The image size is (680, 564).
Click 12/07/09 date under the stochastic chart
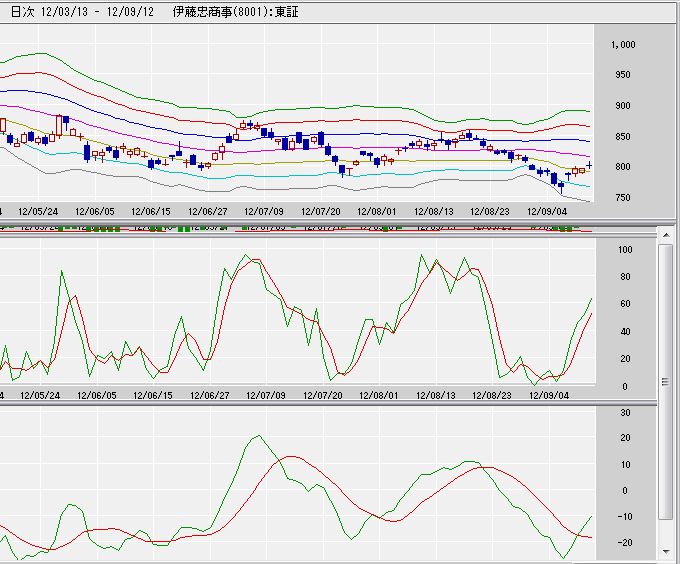265,395
